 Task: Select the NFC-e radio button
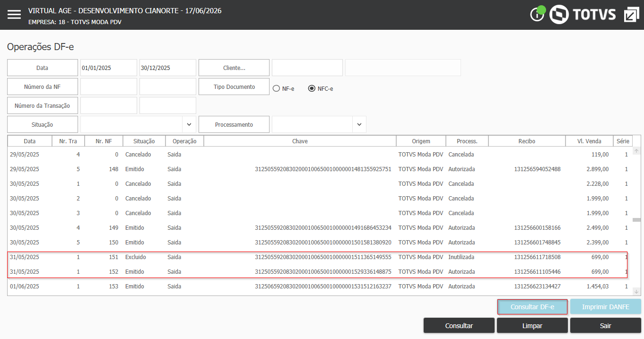click(312, 88)
